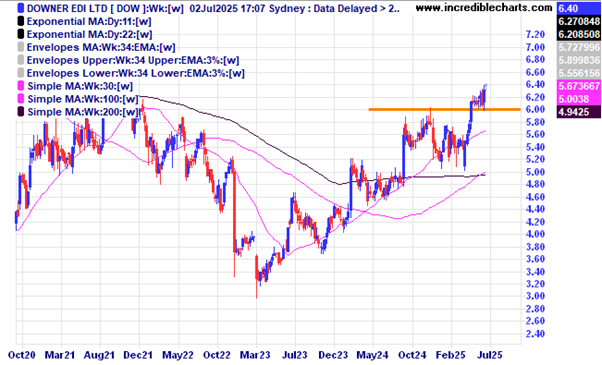This screenshot has height=365, width=602.
Task: Click the dark swatch beside Simple MA:Wk:200
Action: click(x=21, y=112)
